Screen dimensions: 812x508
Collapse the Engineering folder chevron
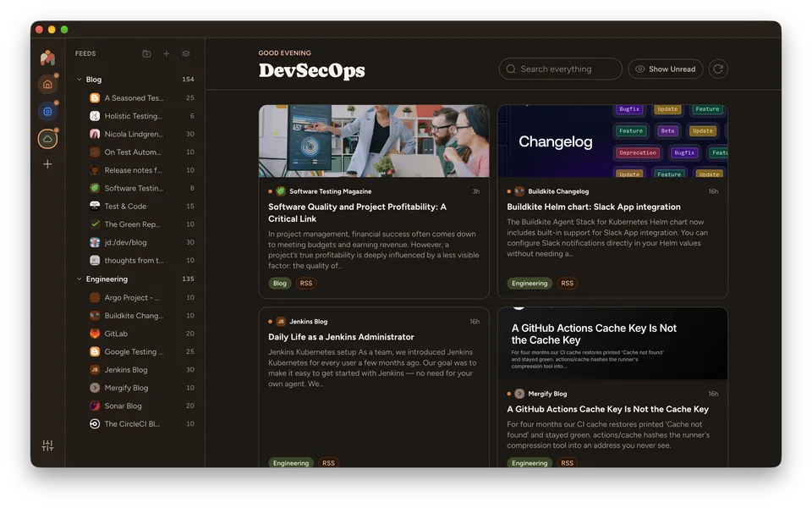click(80, 279)
